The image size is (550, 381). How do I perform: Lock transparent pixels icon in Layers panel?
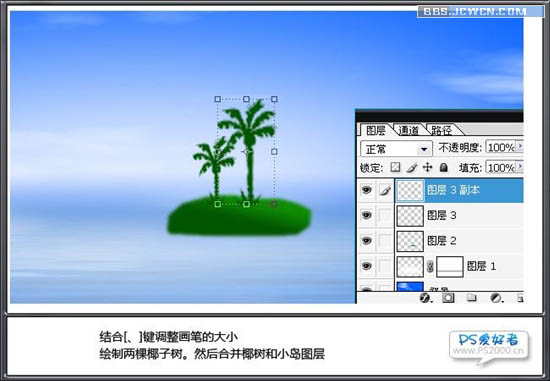click(395, 167)
